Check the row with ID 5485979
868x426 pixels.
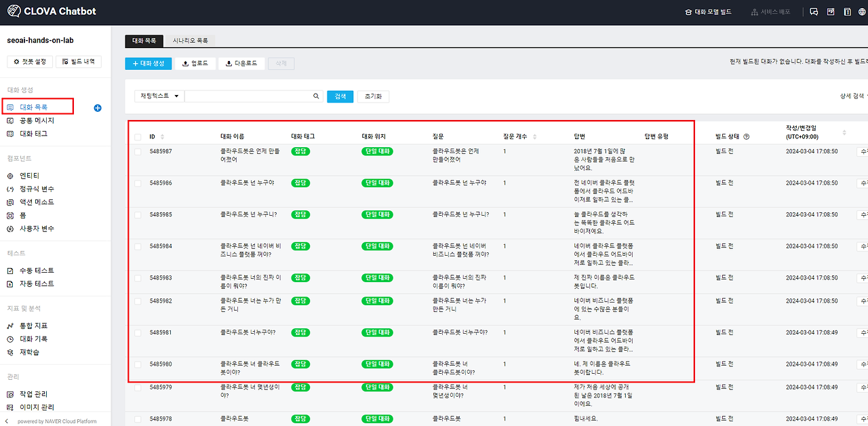[138, 387]
